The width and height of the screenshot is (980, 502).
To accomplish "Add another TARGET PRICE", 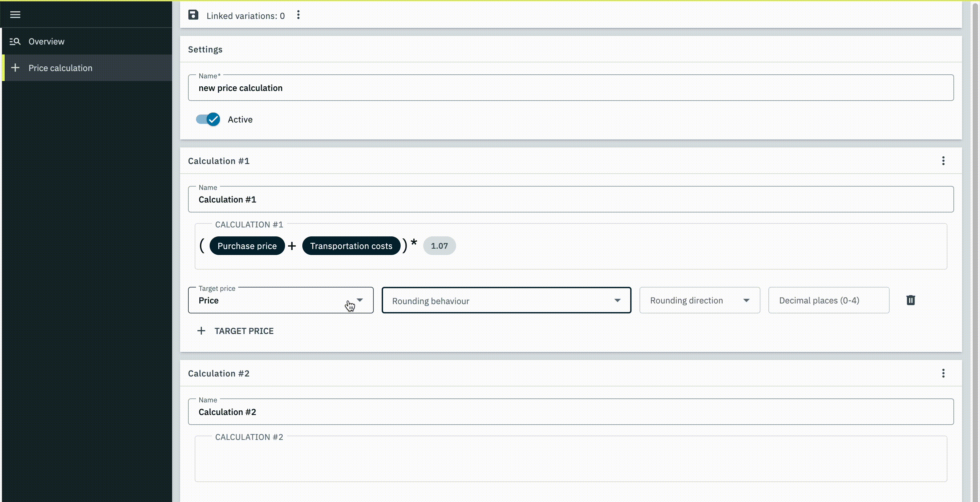I will coord(236,331).
